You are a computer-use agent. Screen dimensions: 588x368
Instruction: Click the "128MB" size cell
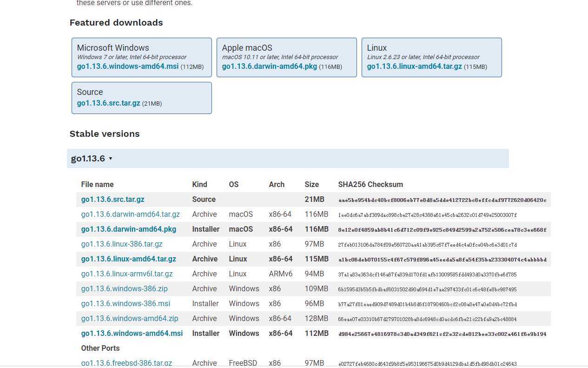tap(317, 319)
